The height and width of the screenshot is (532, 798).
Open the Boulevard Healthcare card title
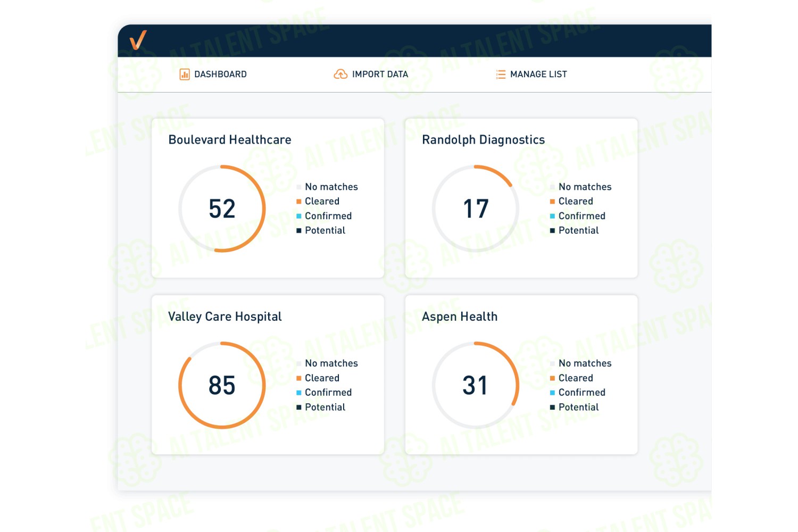coord(230,140)
